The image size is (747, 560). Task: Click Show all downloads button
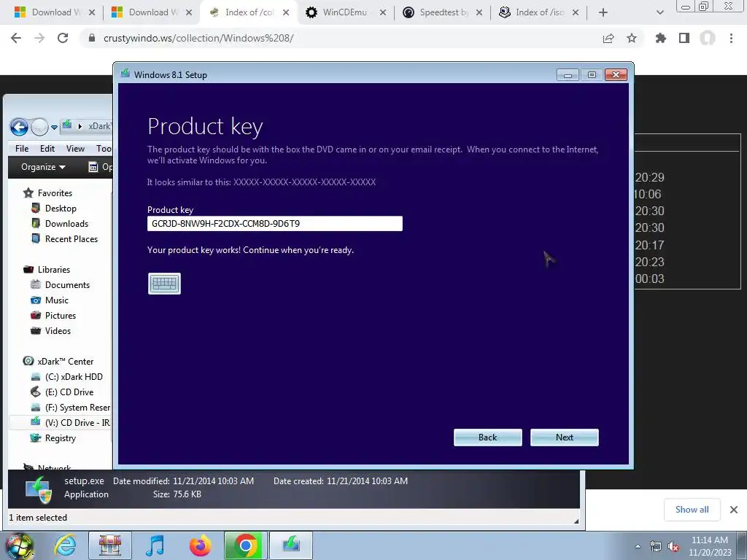pyautogui.click(x=692, y=510)
